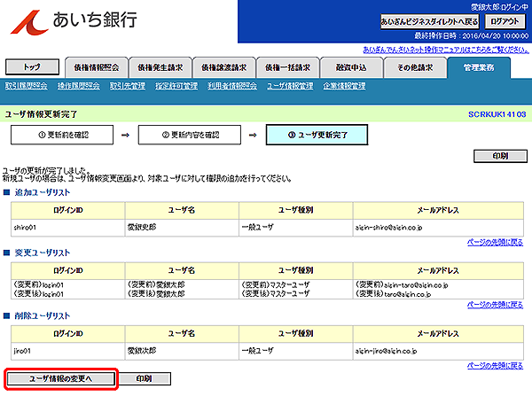Click the upper 印刷 button
This screenshot has width=532, height=412.
click(x=500, y=156)
